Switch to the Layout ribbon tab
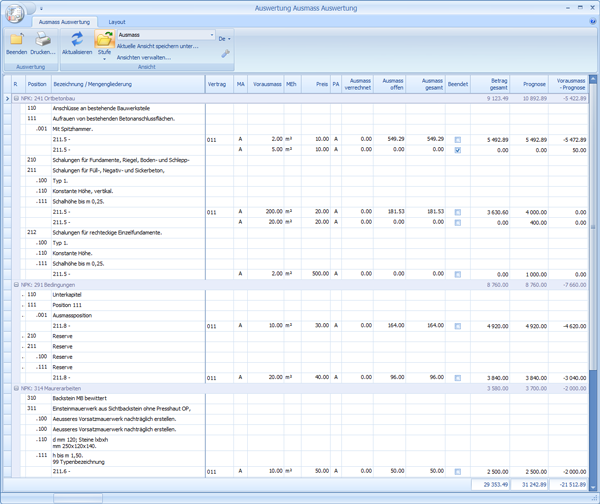Screen dimensions: 600x504 pos(117,22)
